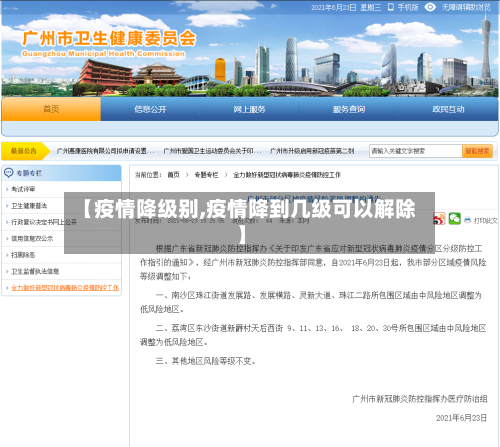This screenshot has height=447, width=500.
Task: Open the 信息公开 navigation tab
Action: tap(150, 109)
